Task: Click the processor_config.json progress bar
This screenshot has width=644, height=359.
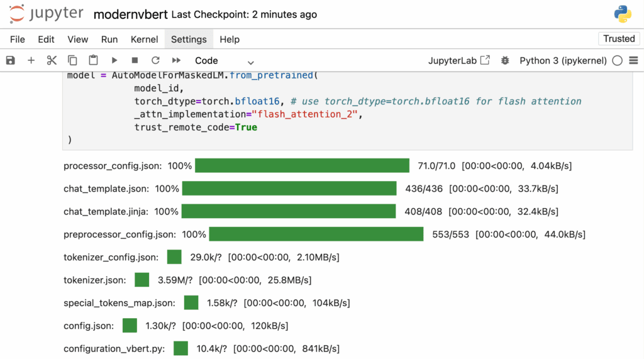Action: pos(302,166)
